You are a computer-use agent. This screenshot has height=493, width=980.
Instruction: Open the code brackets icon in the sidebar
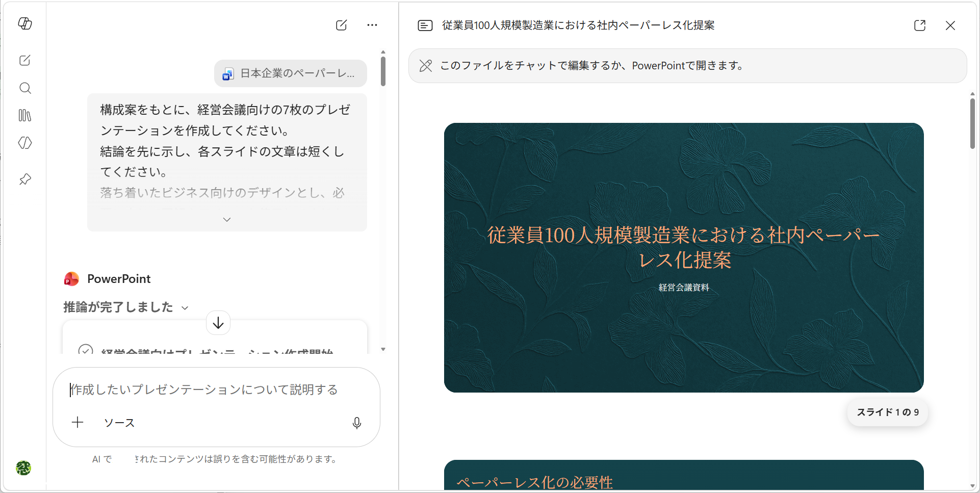coord(25,143)
